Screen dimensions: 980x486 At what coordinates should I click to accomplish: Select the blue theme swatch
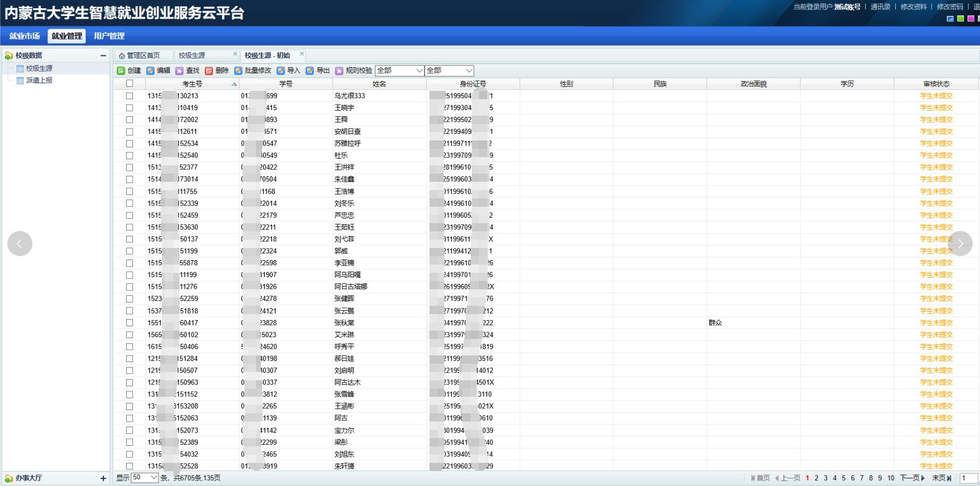tap(950, 19)
